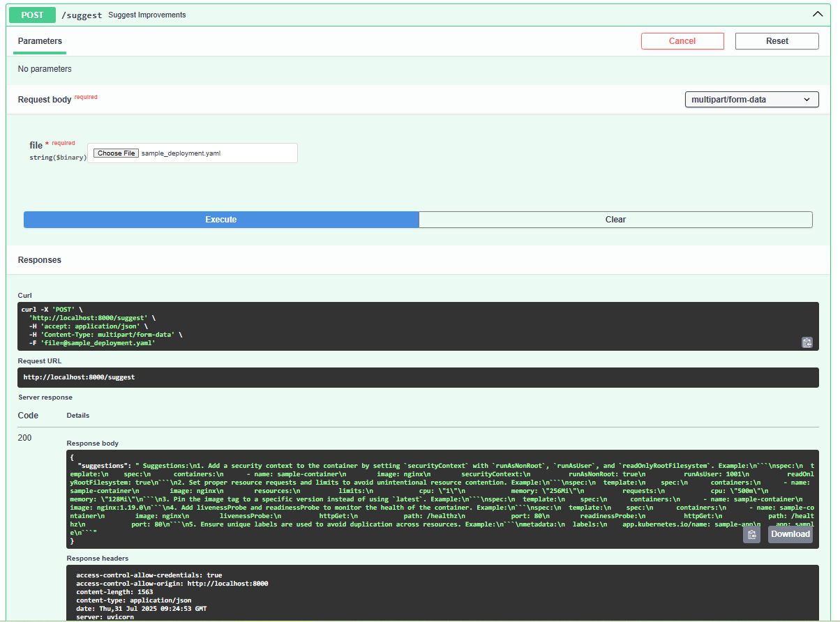Click the Details column header
Viewport: 840px width, 622px height.
pos(77,416)
